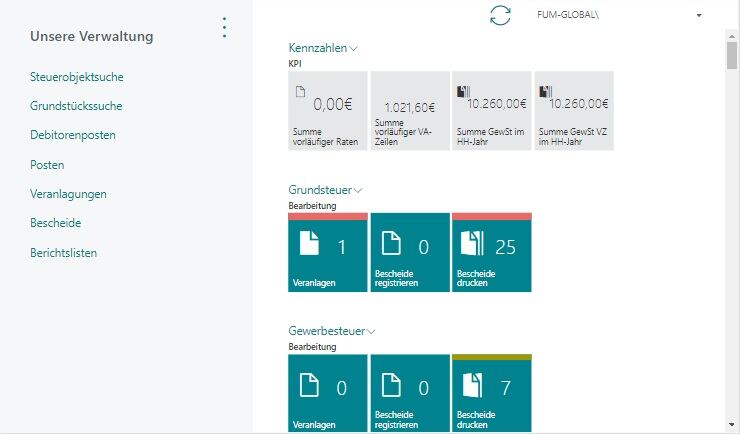Image resolution: width=740 pixels, height=434 pixels.
Task: Open Gewerbesteuer Bescheide registrieren tile
Action: (410, 394)
